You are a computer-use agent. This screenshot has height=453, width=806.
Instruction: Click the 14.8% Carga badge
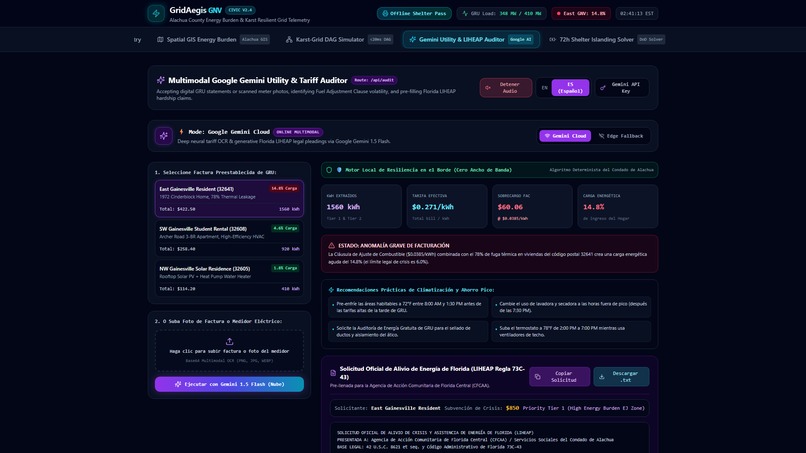[284, 188]
